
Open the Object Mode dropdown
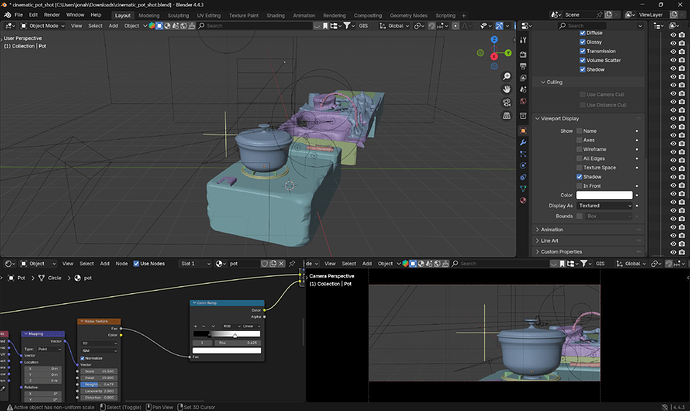click(42, 26)
